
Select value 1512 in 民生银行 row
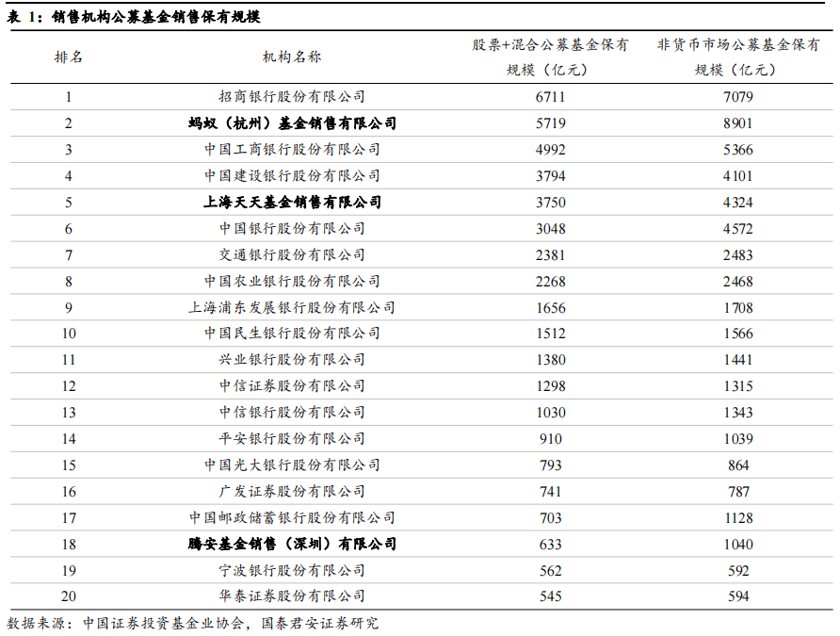[550, 334]
